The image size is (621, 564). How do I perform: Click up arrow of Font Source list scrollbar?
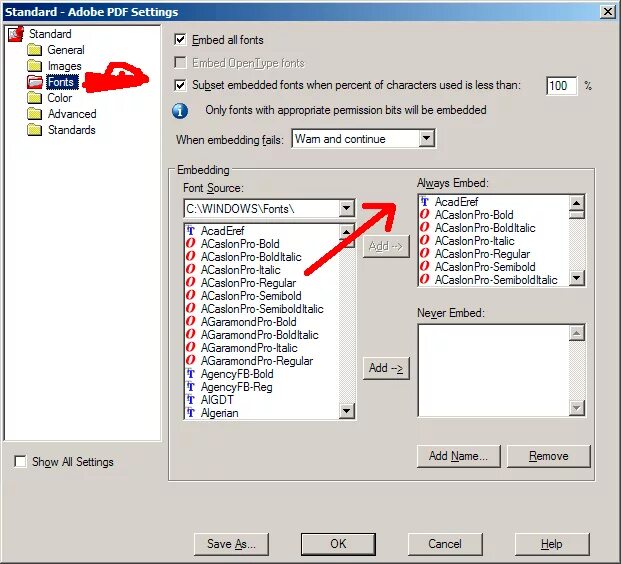tap(347, 231)
